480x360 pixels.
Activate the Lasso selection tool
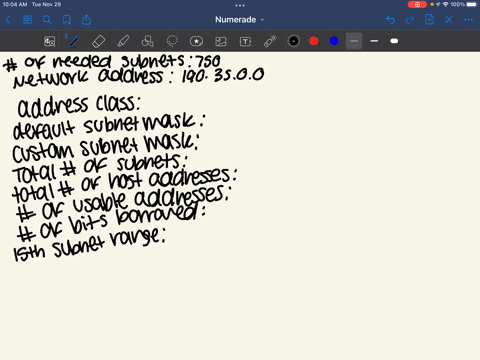(172, 41)
